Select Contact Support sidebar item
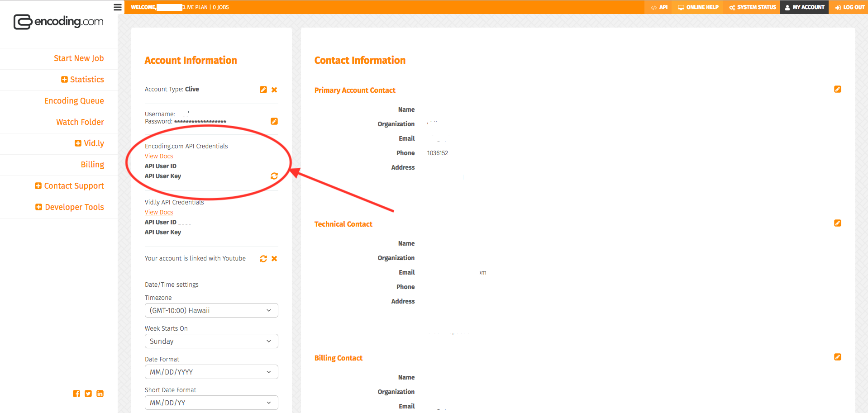868x413 pixels. pos(74,186)
